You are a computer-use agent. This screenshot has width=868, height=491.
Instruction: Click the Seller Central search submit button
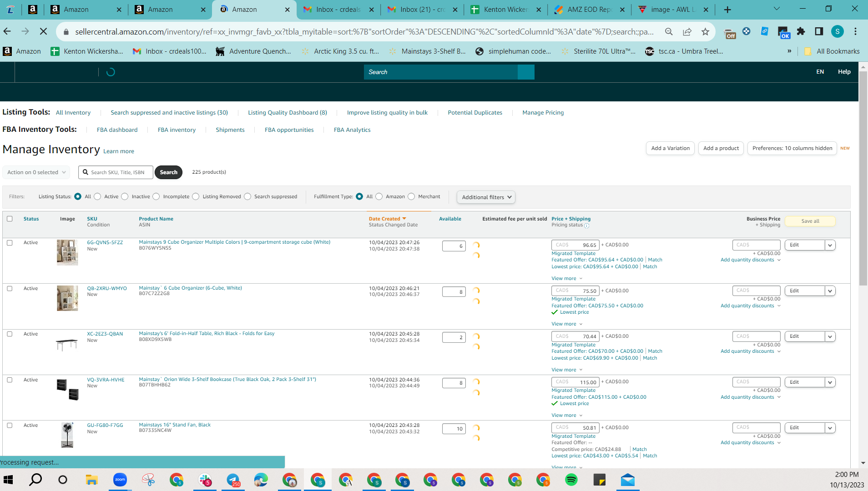526,72
